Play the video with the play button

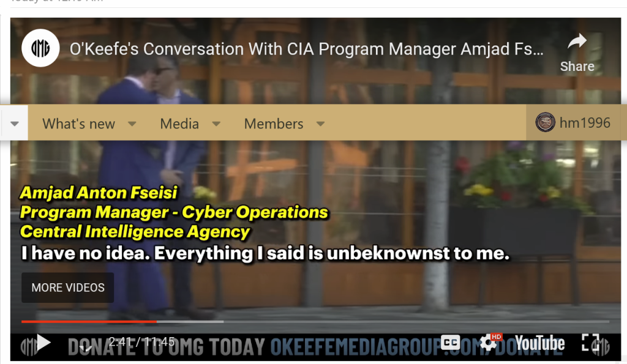tap(43, 343)
